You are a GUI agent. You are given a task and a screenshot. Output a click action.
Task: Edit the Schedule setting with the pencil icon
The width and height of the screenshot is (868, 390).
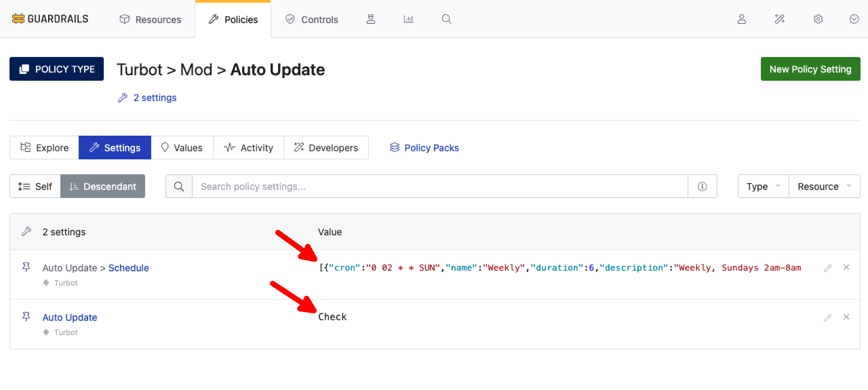point(827,268)
